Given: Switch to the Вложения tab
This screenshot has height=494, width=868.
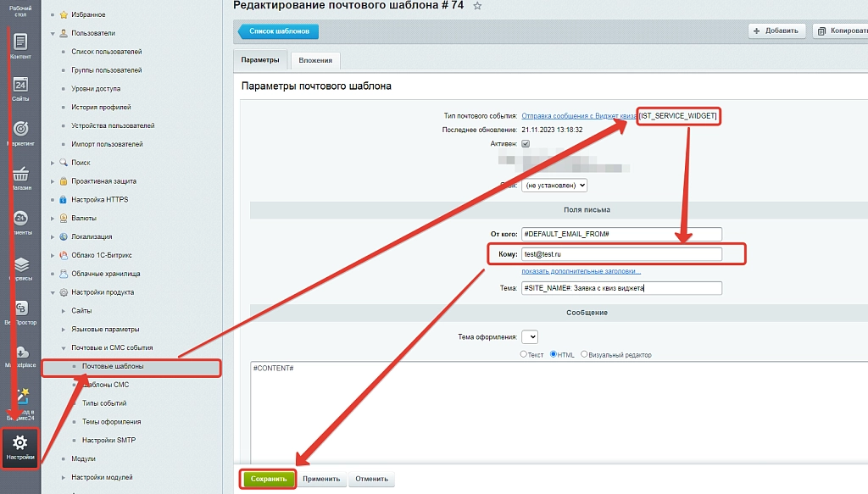Looking at the screenshot, I should (315, 60).
